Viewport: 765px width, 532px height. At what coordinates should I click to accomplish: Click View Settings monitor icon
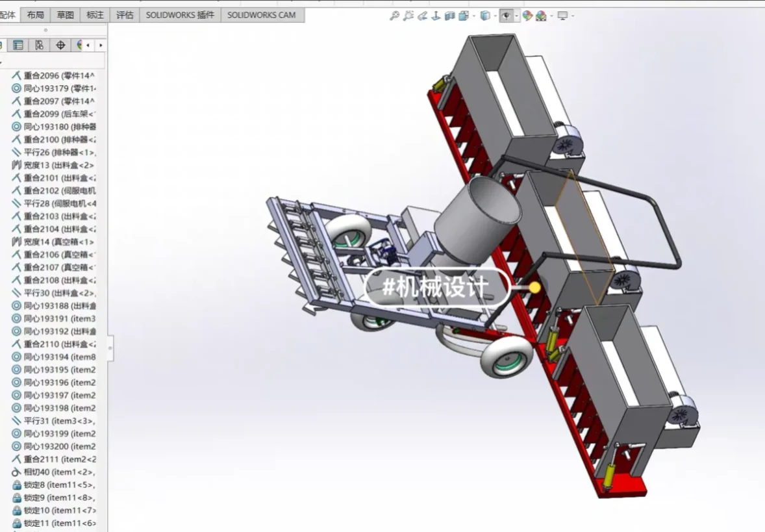tap(562, 16)
